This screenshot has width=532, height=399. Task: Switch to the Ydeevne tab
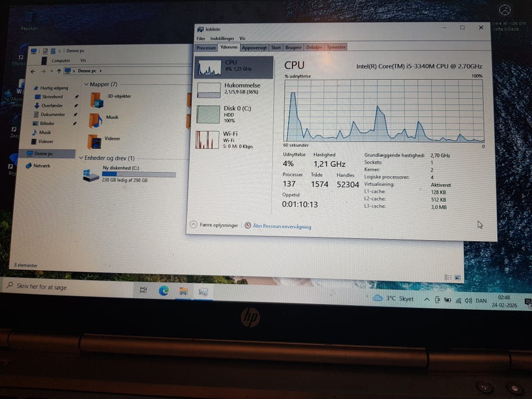tap(229, 47)
